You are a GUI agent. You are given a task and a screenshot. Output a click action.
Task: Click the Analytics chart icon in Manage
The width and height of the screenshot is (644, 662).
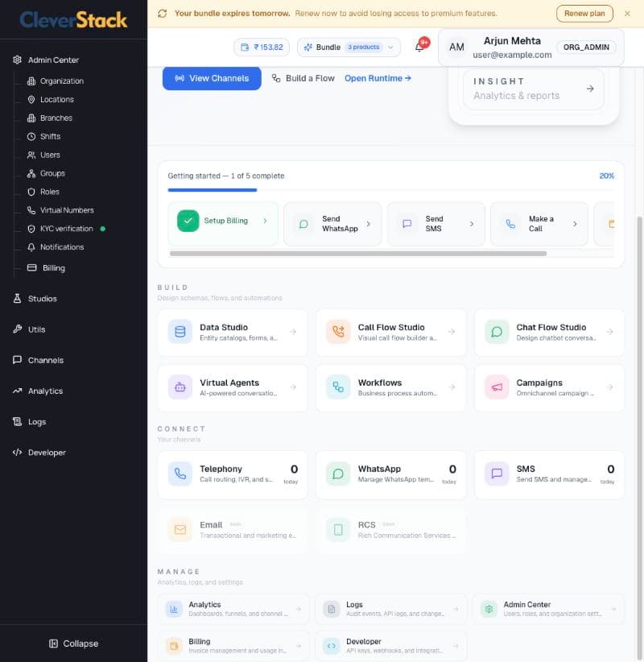[174, 609]
